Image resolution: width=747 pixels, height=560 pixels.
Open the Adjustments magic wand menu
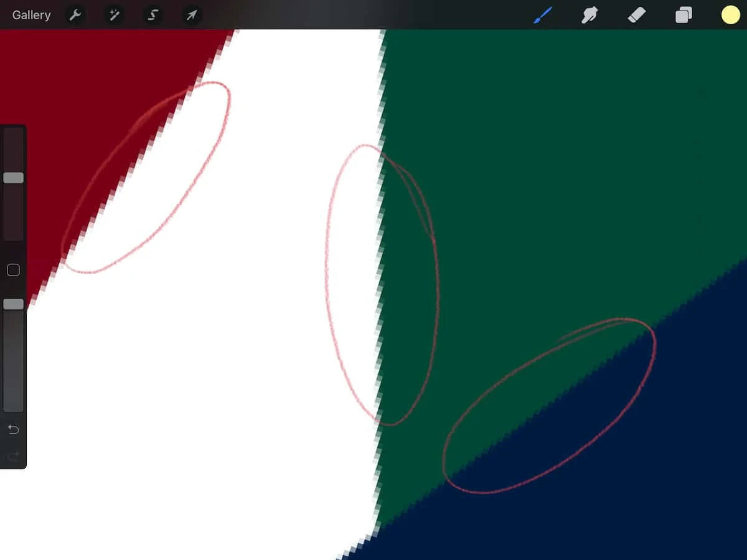coord(114,15)
